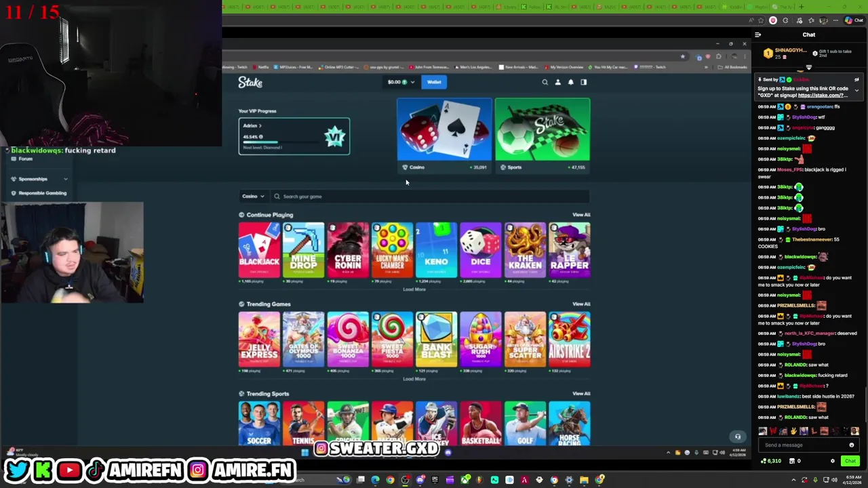Open the Jelly Express game tile
The height and width of the screenshot is (488, 868).
click(x=259, y=340)
